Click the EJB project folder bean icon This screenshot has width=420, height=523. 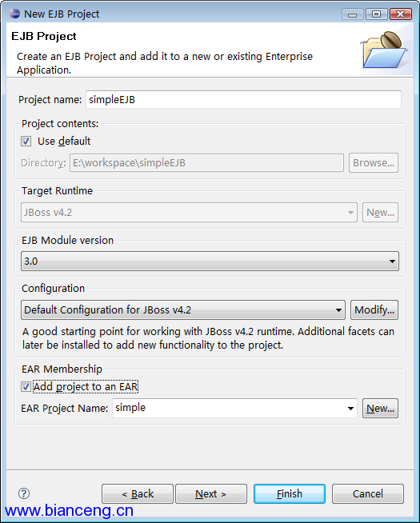(x=384, y=50)
